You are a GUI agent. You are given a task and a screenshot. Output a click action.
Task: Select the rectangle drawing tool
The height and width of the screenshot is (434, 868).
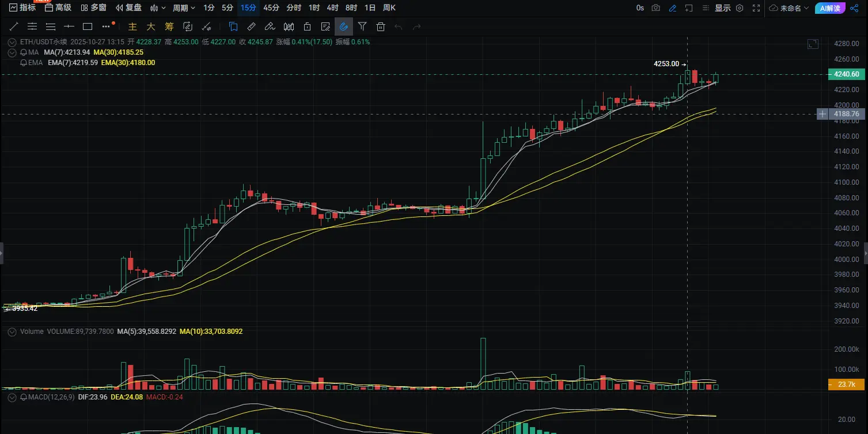tap(88, 26)
